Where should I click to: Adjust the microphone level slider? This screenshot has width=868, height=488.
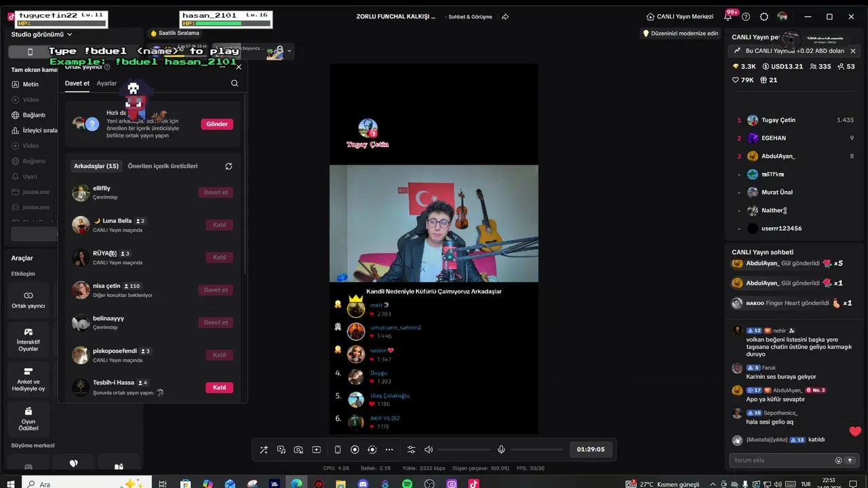tap(536, 449)
